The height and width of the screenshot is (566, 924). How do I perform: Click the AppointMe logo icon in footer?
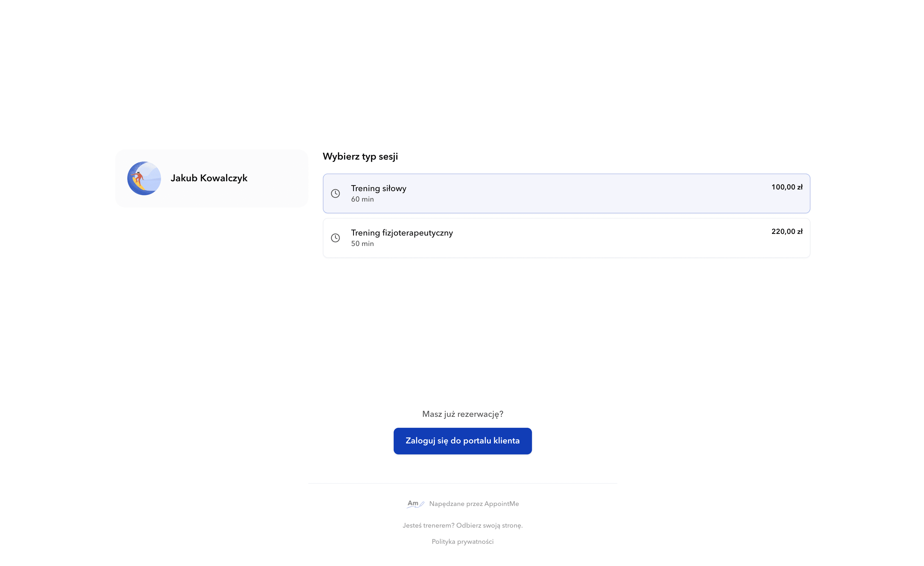(416, 504)
